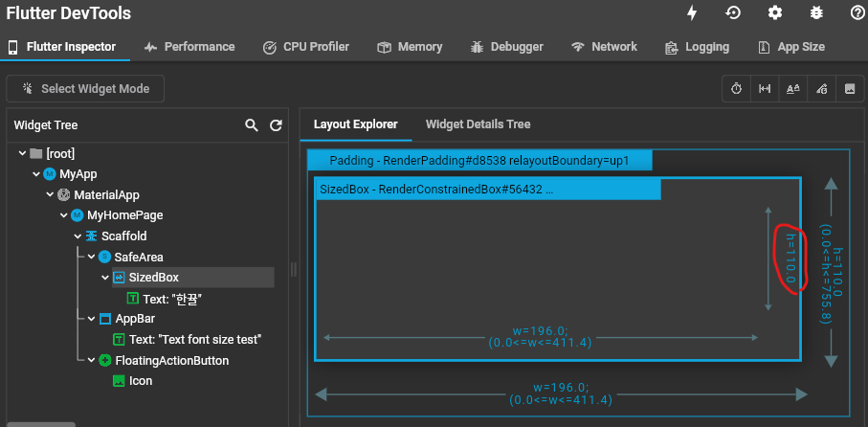Select MyApp in widget tree
The width and height of the screenshot is (868, 427).
pyautogui.click(x=78, y=174)
